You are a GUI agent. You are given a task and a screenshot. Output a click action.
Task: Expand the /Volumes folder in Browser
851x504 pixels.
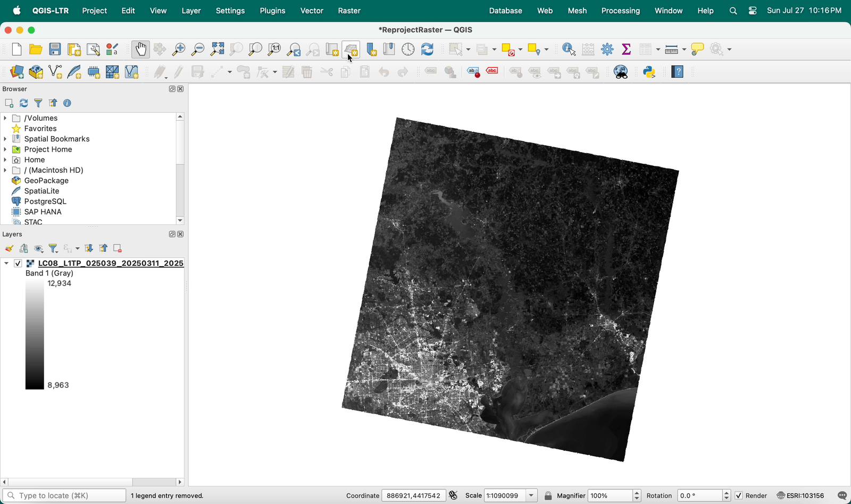coord(5,118)
